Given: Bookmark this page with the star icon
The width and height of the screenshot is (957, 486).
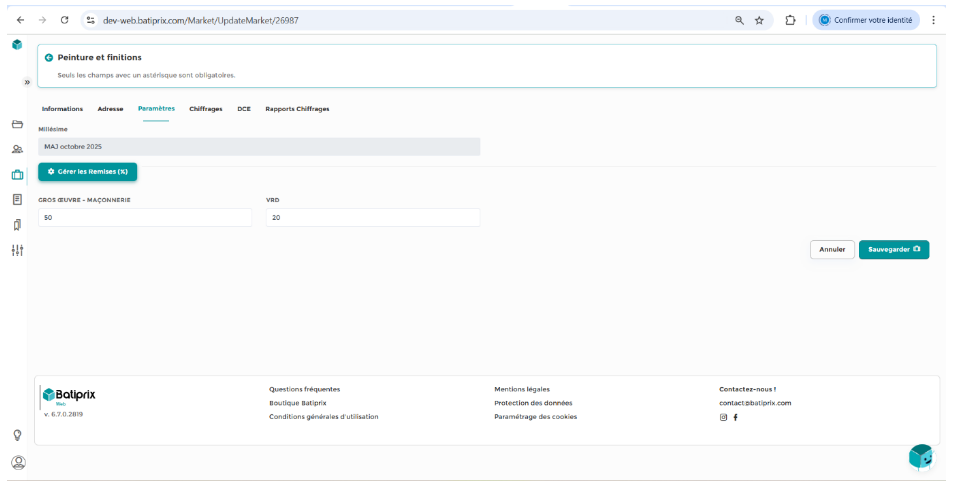Looking at the screenshot, I should 759,20.
